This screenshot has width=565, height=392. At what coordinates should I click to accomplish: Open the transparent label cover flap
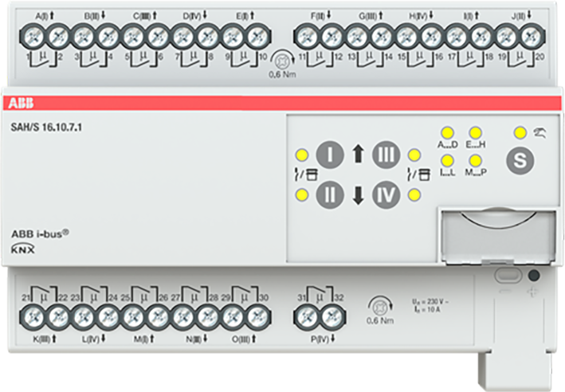coord(497,237)
